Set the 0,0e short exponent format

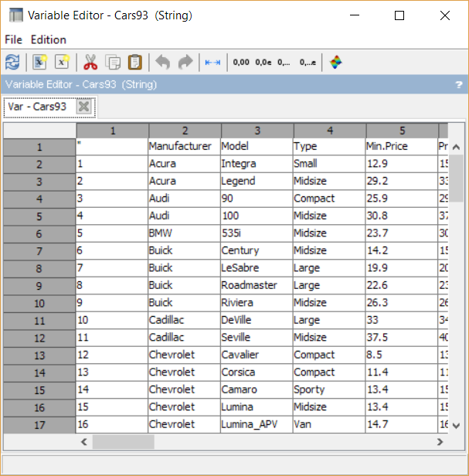(263, 63)
